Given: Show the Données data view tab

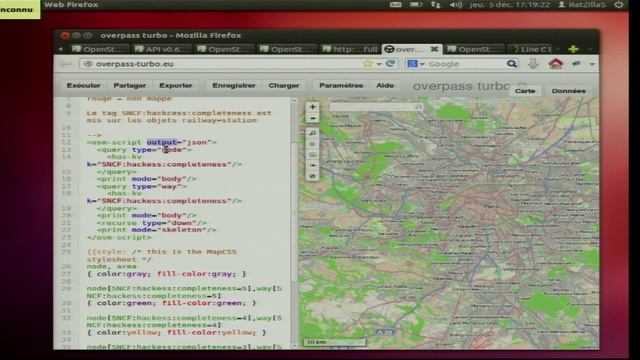Looking at the screenshot, I should pos(569,91).
